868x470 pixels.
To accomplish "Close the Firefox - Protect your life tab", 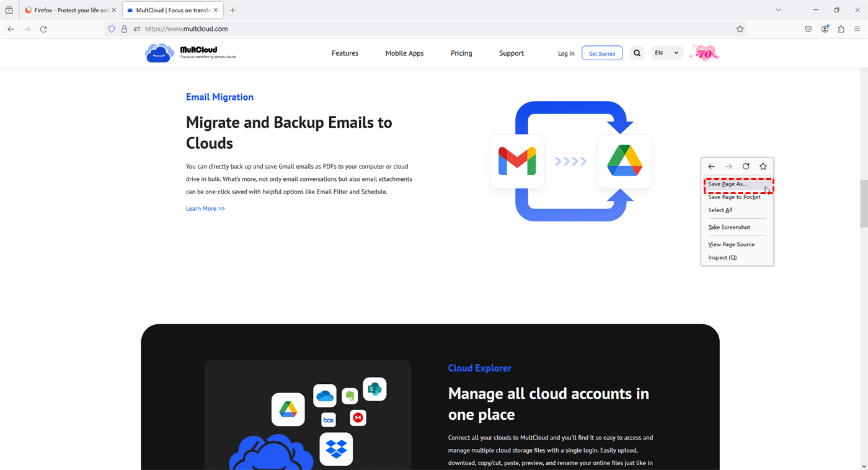I will (x=113, y=10).
